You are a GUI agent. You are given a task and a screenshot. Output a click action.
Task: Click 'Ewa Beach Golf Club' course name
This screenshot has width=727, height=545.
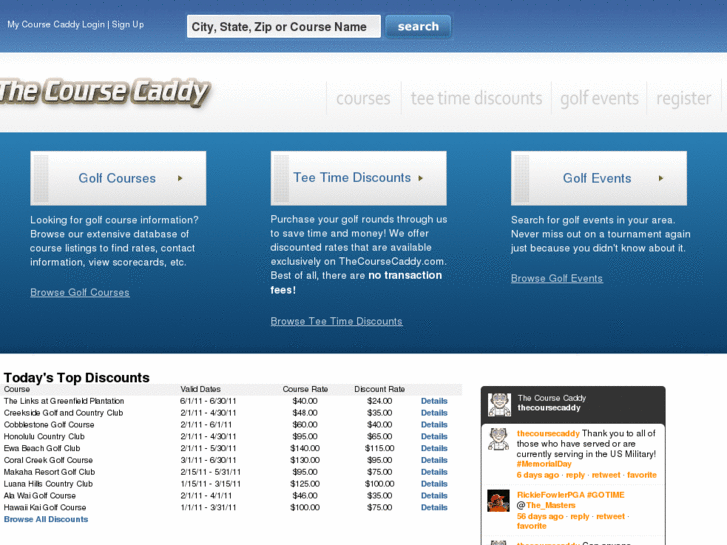pyautogui.click(x=42, y=449)
